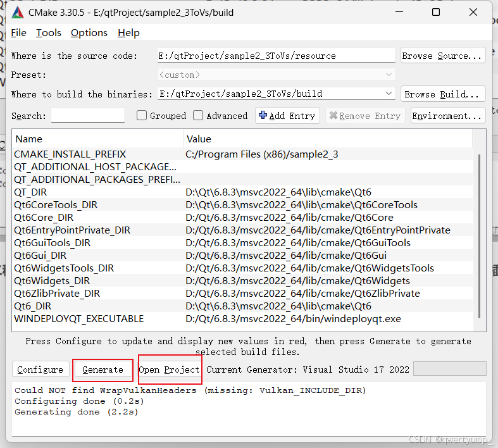Click the WrapVulkanHeaders warning log line
The image size is (498, 448).
click(x=190, y=390)
